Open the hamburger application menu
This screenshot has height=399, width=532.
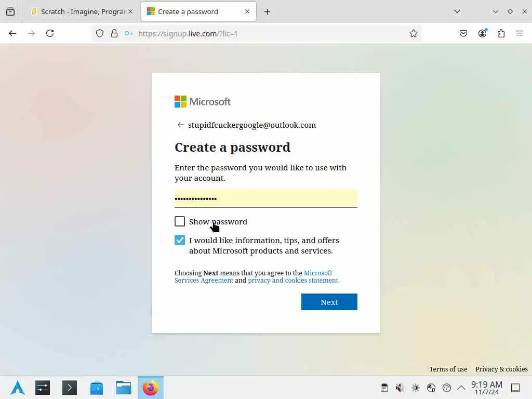click(x=520, y=33)
